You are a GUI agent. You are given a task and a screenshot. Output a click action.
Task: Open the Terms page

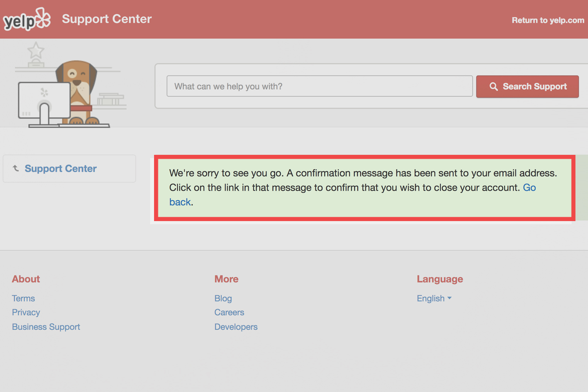[x=23, y=298]
